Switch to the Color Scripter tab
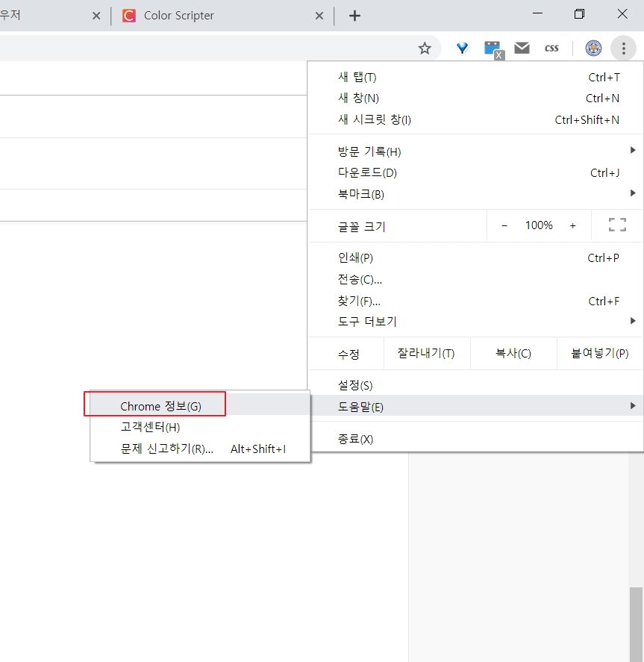 click(222, 16)
